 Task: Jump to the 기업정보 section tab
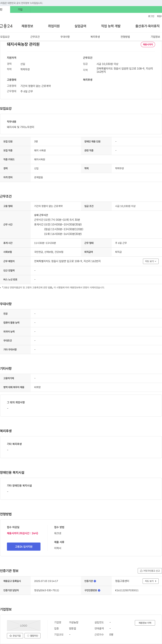pos(155,37)
